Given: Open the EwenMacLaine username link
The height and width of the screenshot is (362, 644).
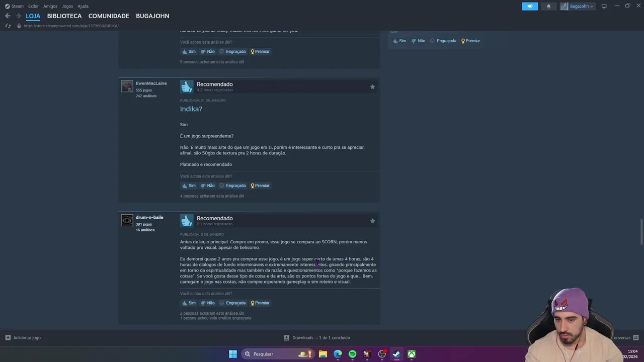Looking at the screenshot, I should point(151,83).
